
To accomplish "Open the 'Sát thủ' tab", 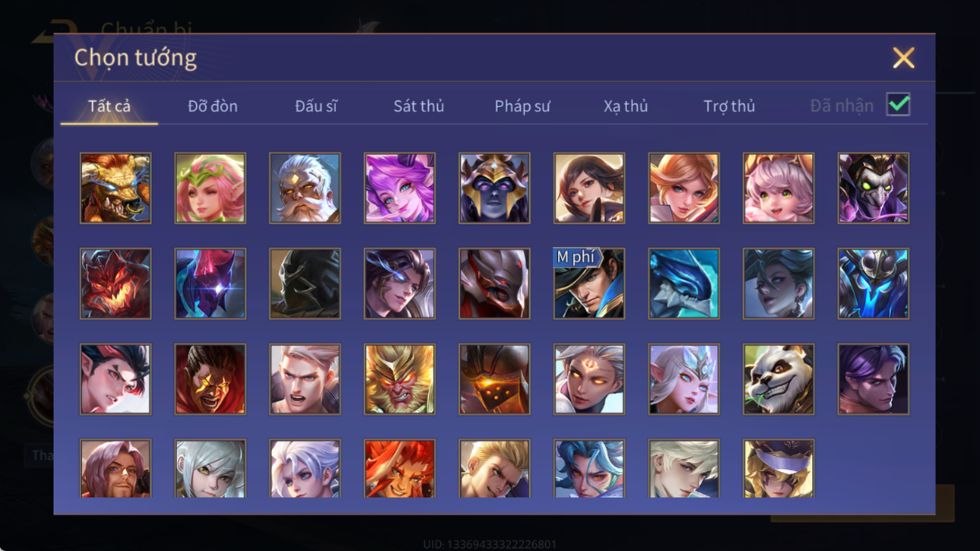I will click(x=418, y=106).
